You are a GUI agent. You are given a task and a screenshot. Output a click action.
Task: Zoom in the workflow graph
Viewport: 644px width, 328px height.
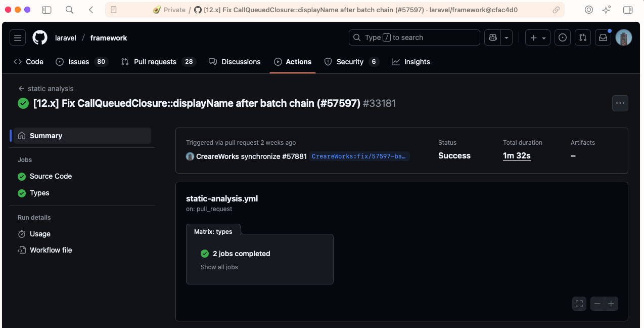click(x=611, y=304)
